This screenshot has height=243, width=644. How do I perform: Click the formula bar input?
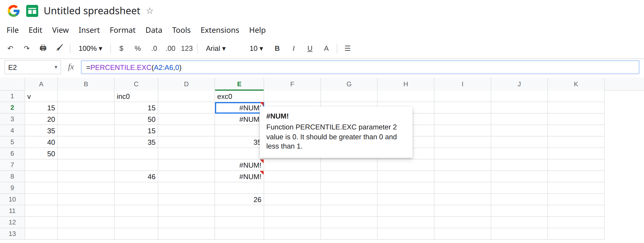pyautogui.click(x=360, y=67)
